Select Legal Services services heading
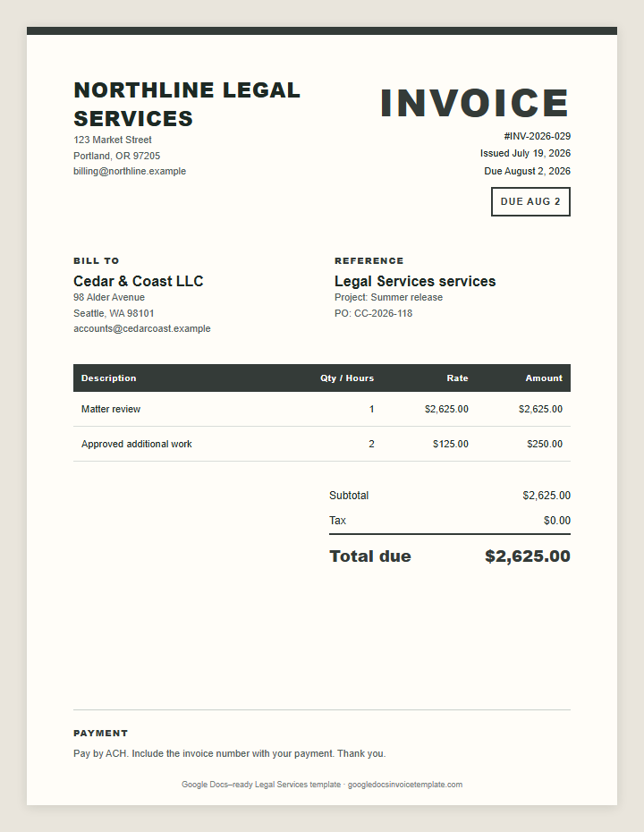Viewport: 644px width, 832px height. coord(415,281)
